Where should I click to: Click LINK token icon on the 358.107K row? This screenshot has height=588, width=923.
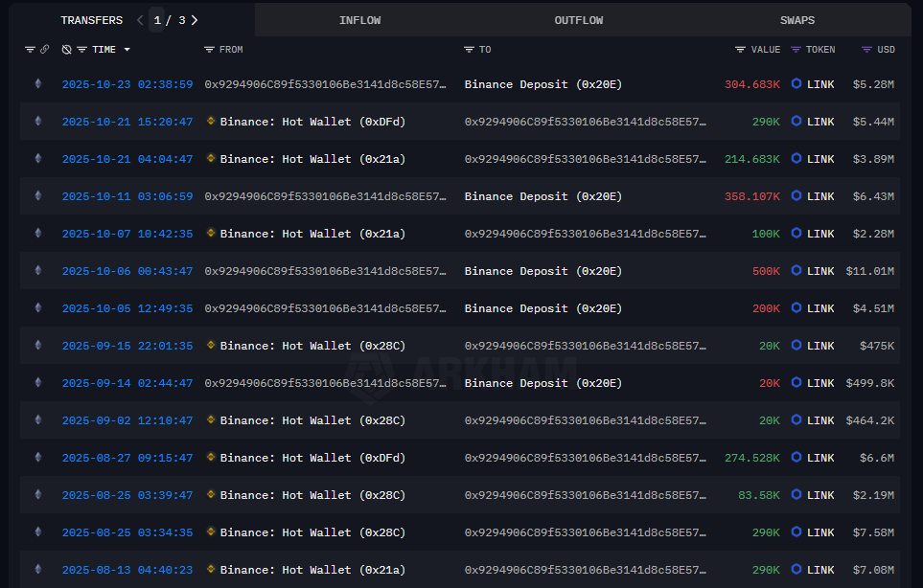point(796,195)
